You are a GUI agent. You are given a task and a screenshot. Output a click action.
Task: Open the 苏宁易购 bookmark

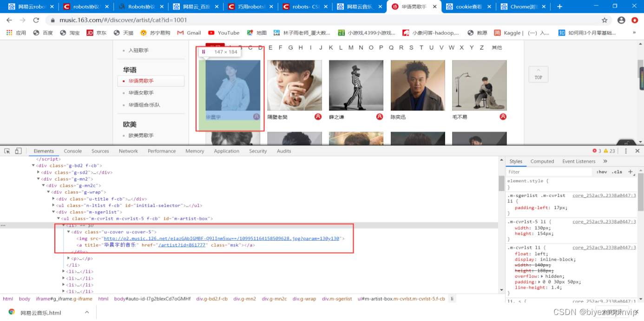point(155,33)
